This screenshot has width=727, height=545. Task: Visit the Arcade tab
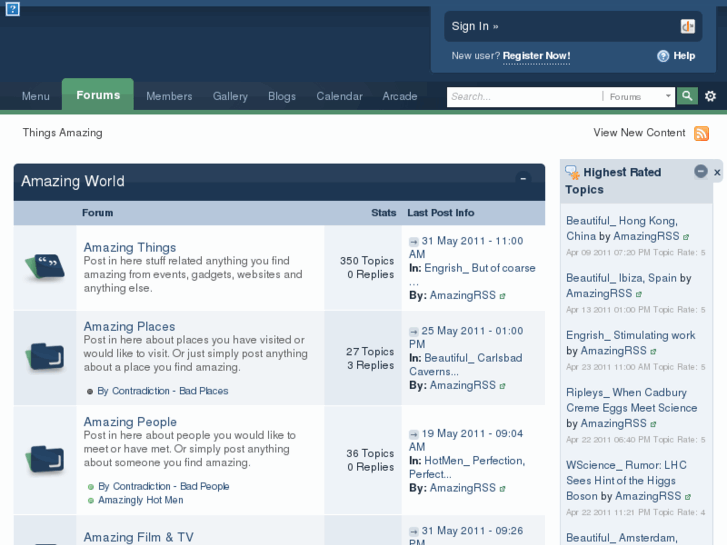(x=400, y=96)
